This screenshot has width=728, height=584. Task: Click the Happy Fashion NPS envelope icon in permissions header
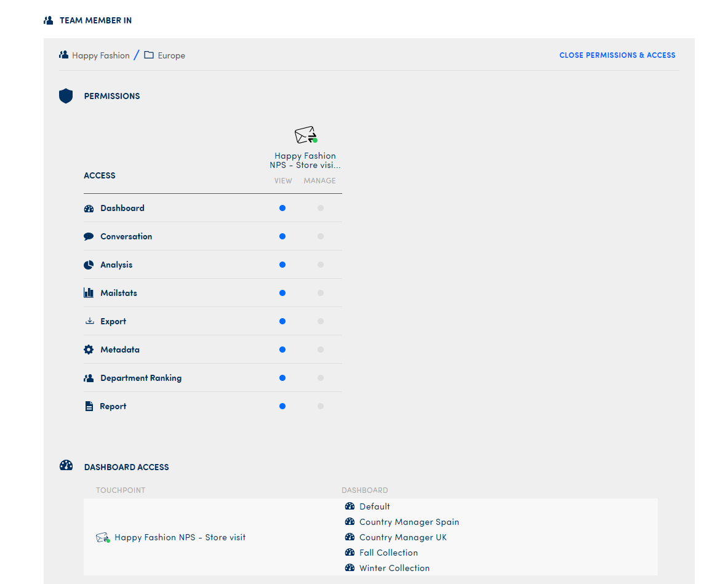[x=306, y=135]
